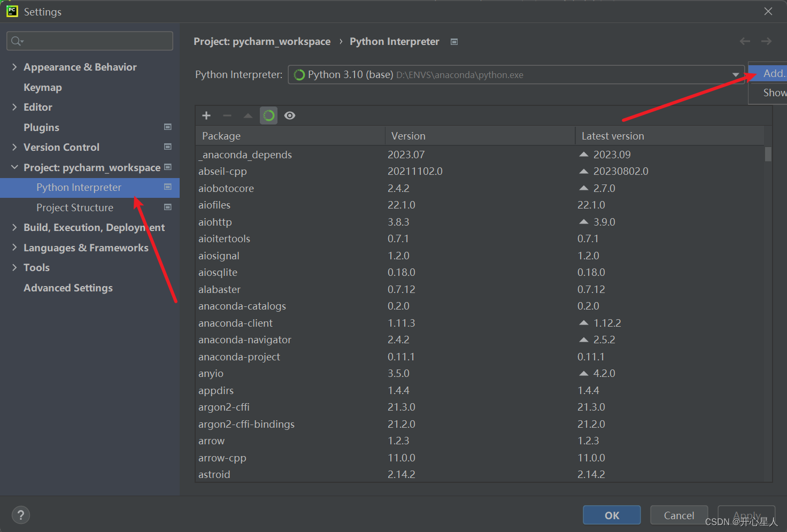
Task: Expand the Tools section
Action: click(14, 267)
